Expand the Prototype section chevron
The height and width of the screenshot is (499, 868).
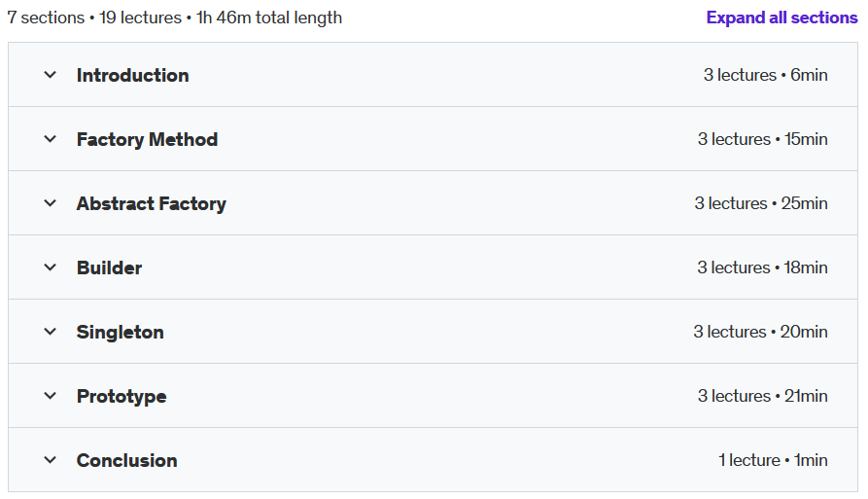(50, 396)
